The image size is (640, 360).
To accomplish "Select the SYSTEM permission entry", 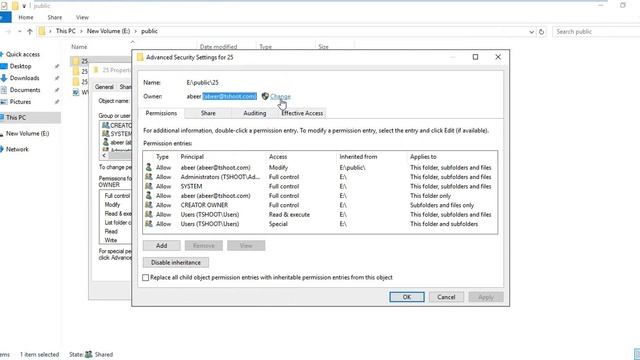I will (320, 186).
